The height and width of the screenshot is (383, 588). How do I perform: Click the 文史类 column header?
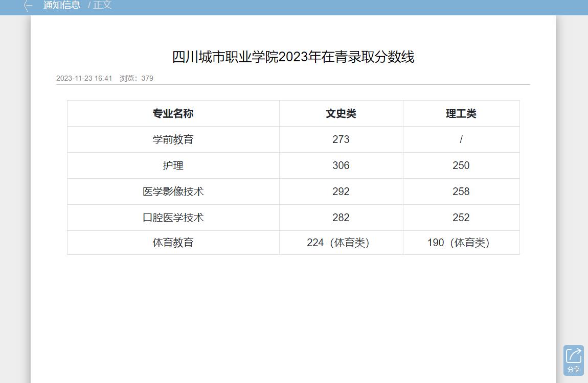click(x=341, y=113)
